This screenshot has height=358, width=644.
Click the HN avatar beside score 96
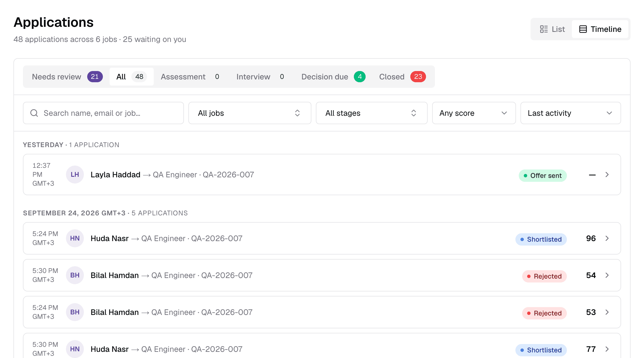[x=75, y=238]
